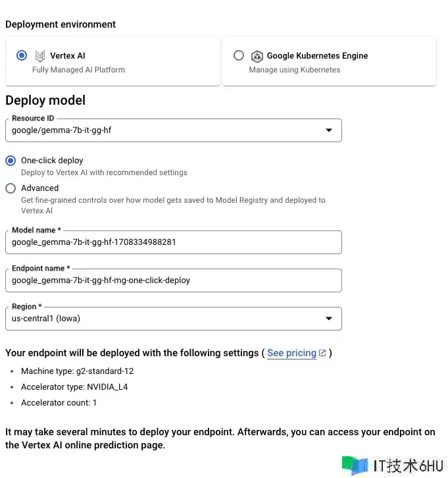448x478 pixels.
Task: Click the Vertex AI option title text
Action: point(68,56)
